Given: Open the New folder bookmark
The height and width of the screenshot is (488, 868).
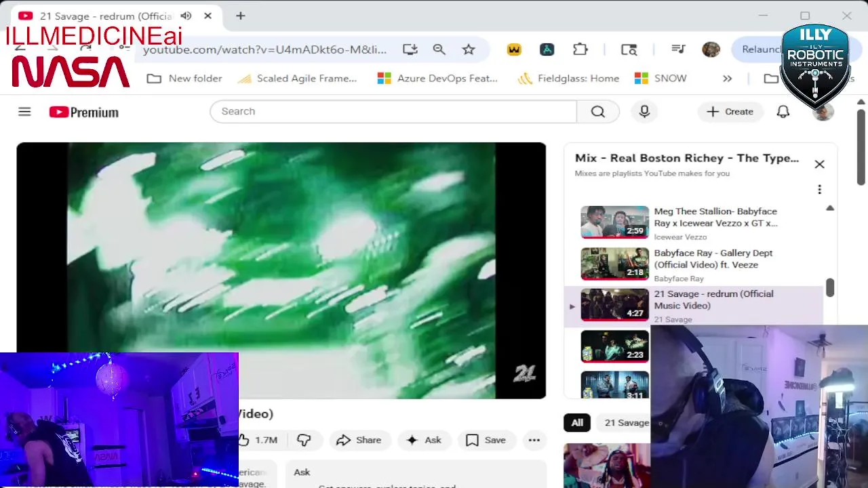Looking at the screenshot, I should (x=184, y=79).
